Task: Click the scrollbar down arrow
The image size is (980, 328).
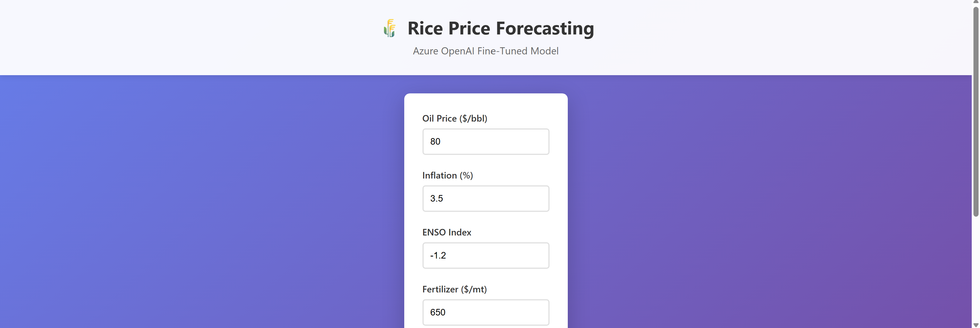Action: tap(976, 325)
